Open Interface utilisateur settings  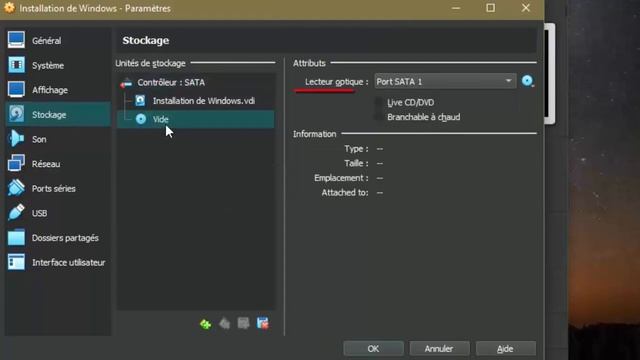pyautogui.click(x=57, y=262)
